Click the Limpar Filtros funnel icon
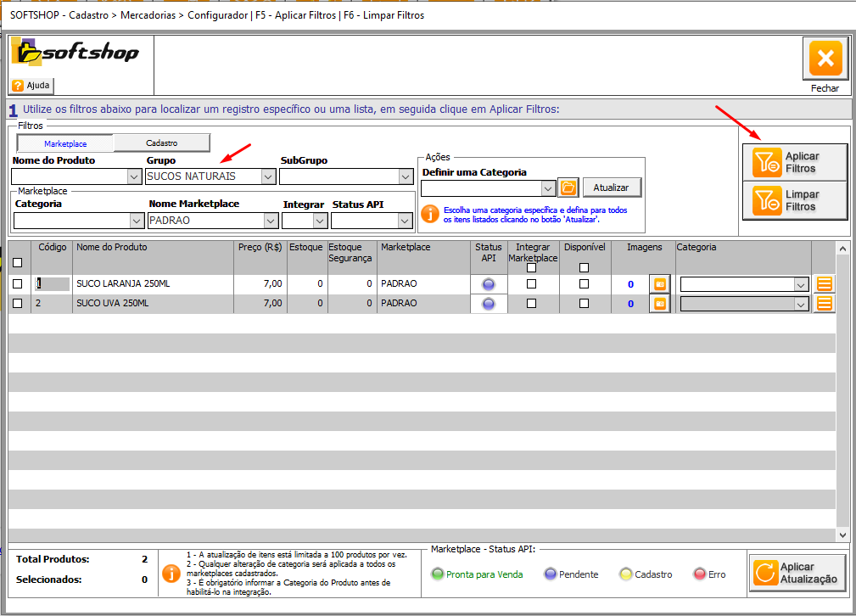 click(x=768, y=200)
